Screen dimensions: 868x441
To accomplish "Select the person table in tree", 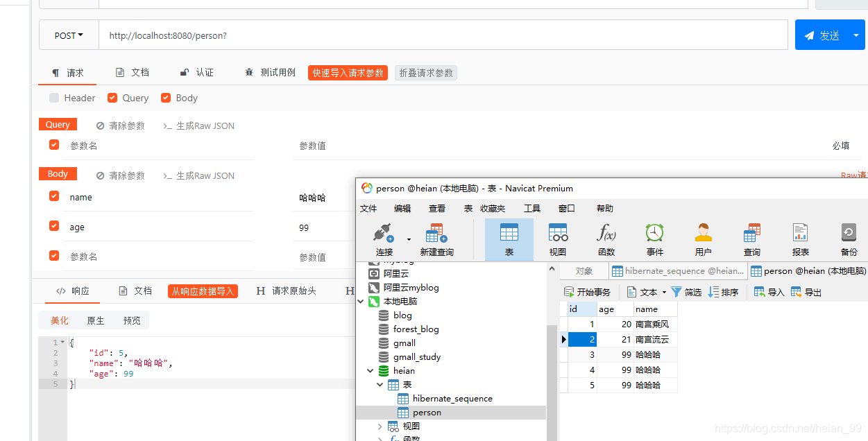I will (x=426, y=413).
